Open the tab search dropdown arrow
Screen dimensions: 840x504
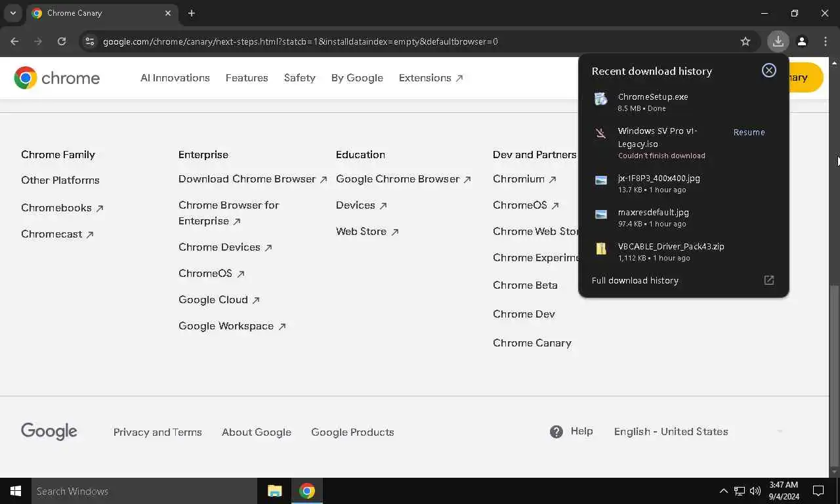[12, 13]
